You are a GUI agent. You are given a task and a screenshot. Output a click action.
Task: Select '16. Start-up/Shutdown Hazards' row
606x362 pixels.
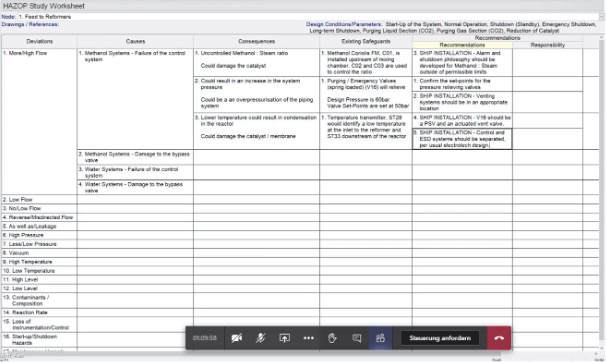39,340
